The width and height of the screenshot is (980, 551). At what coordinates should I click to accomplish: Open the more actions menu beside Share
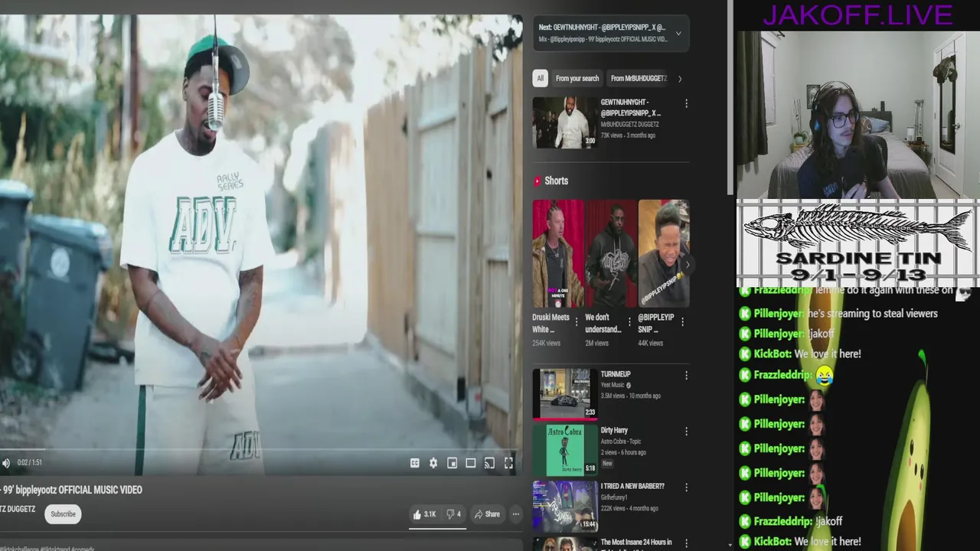coord(515,514)
